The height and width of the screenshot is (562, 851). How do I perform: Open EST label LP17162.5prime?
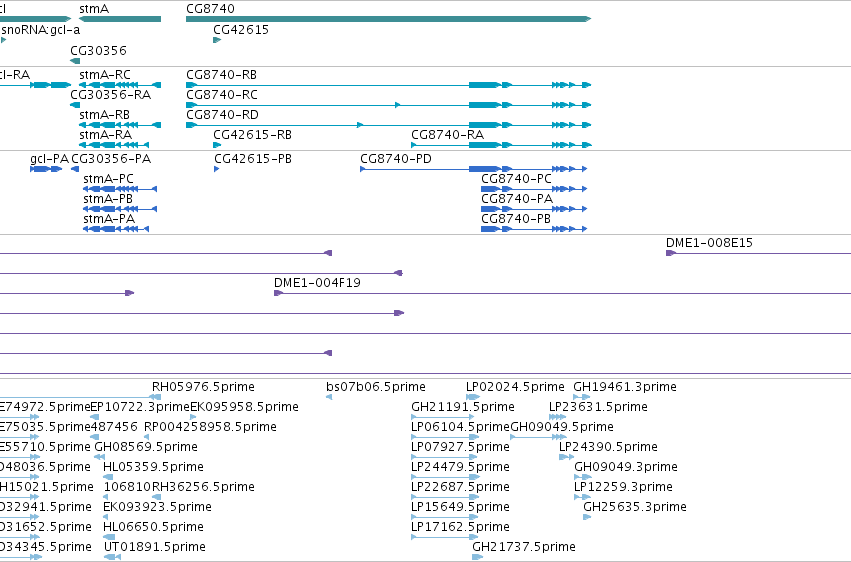[x=460, y=528]
